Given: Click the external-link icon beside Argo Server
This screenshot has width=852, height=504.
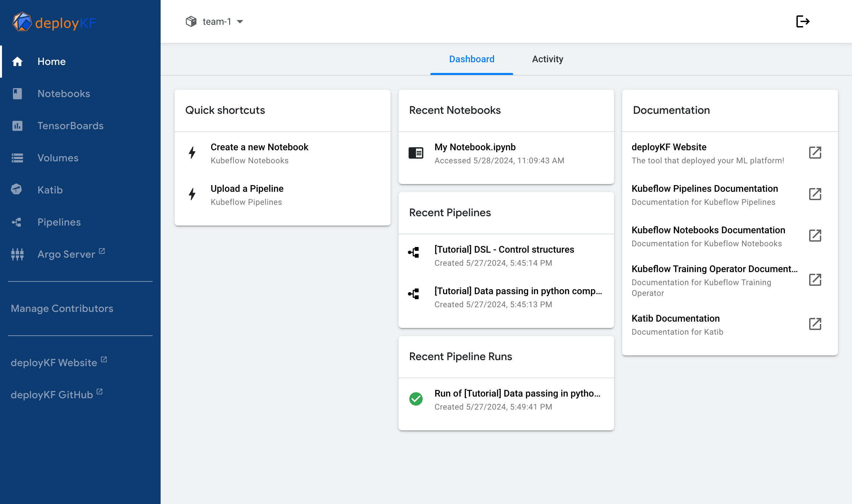Looking at the screenshot, I should point(102,251).
